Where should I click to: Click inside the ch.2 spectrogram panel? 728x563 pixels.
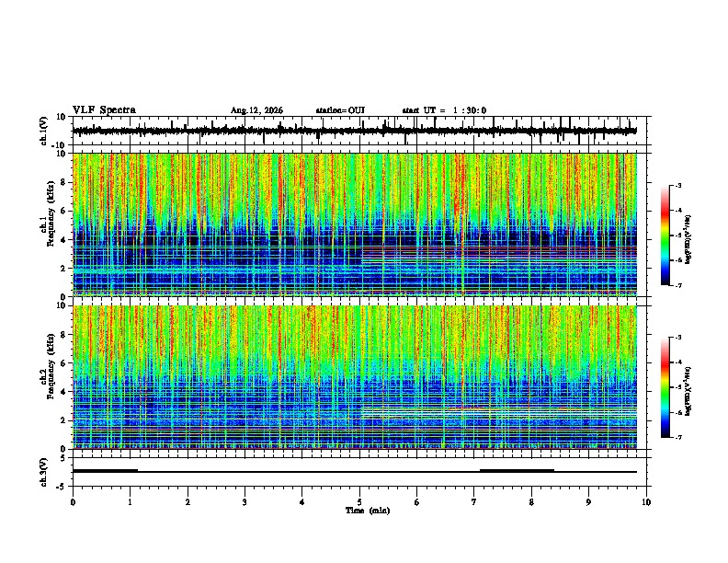coord(359,377)
